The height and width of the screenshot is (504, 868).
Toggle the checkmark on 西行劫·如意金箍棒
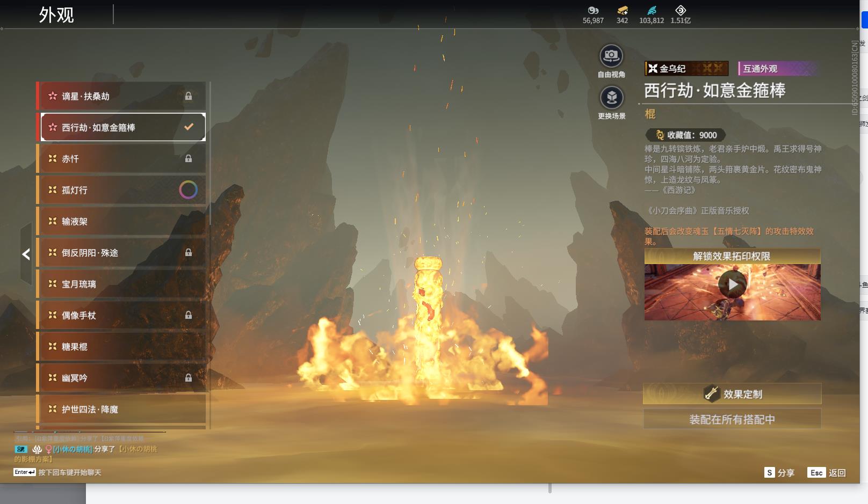189,127
